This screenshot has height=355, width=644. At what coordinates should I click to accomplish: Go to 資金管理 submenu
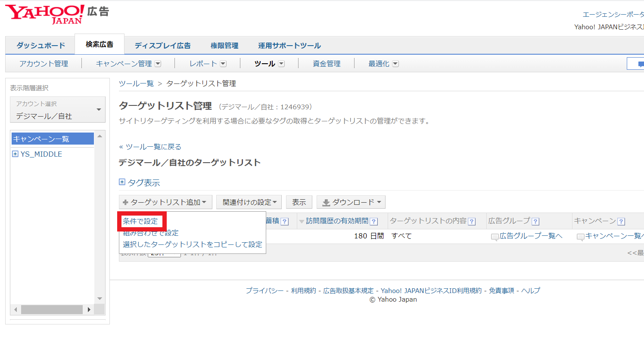pos(327,64)
